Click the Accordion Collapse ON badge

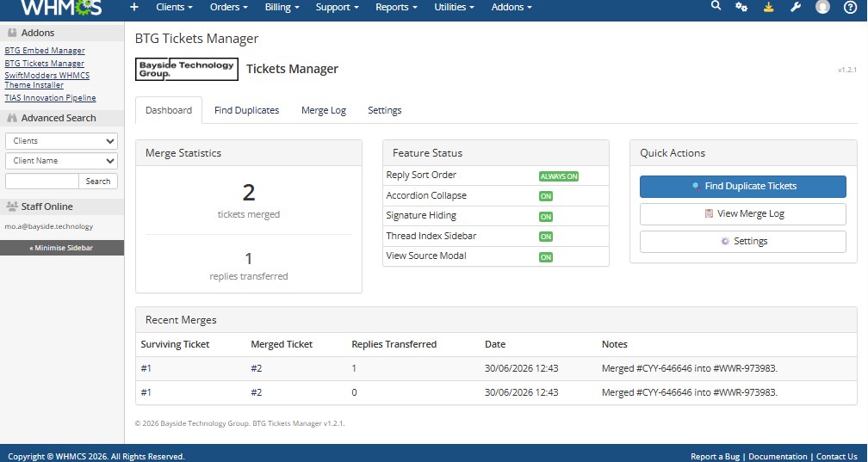coord(546,196)
